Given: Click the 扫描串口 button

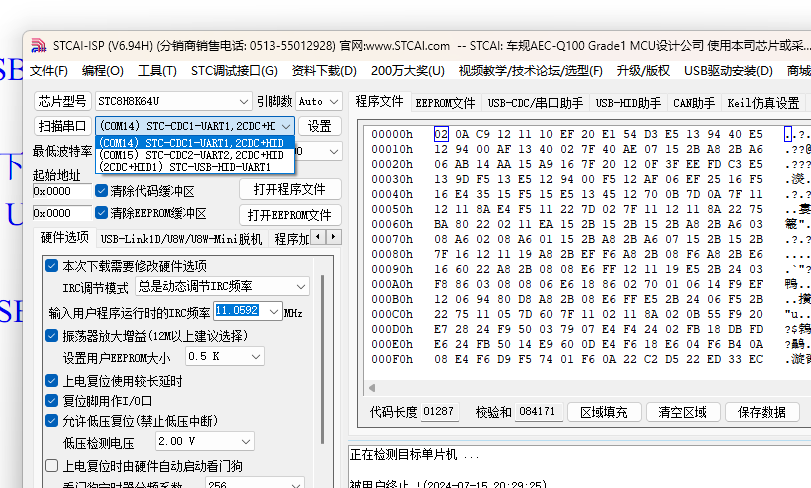Looking at the screenshot, I should [x=63, y=126].
